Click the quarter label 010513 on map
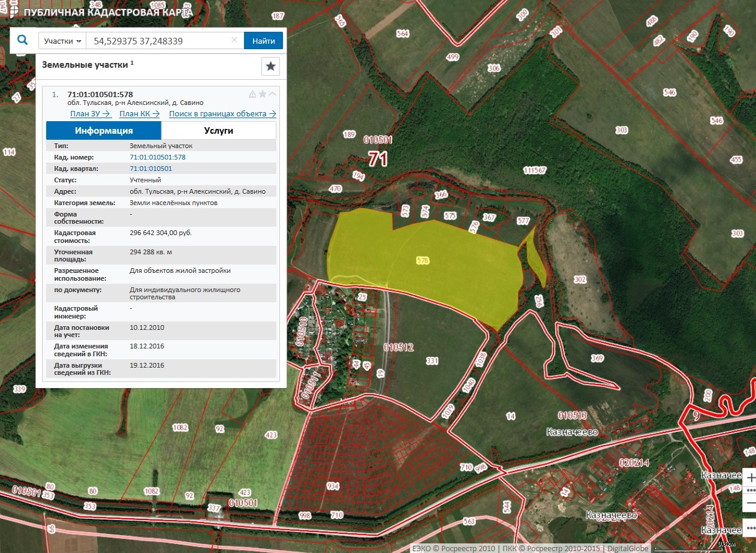The height and width of the screenshot is (553, 756). tap(571, 415)
